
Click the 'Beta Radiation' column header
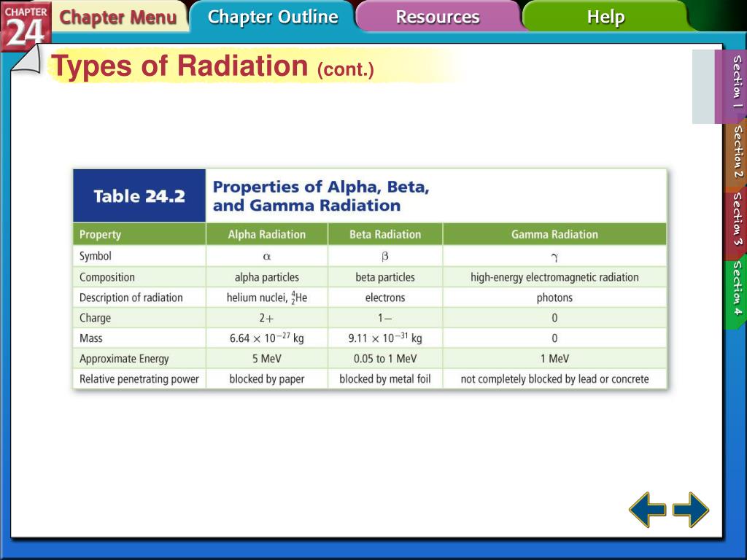[x=385, y=234]
